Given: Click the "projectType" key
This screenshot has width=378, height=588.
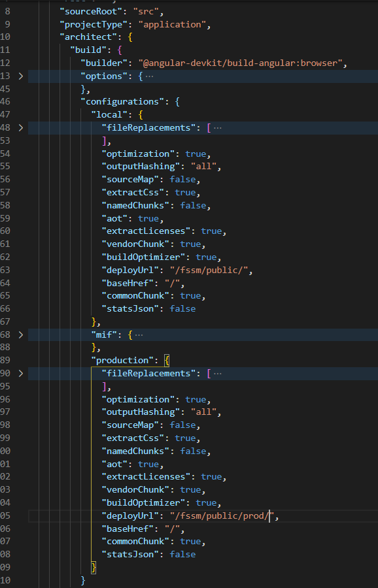Looking at the screenshot, I should 94,25.
